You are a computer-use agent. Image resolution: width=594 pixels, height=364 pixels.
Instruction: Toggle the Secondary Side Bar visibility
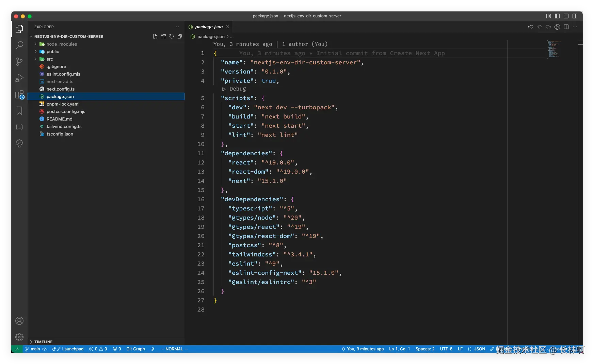point(575,16)
